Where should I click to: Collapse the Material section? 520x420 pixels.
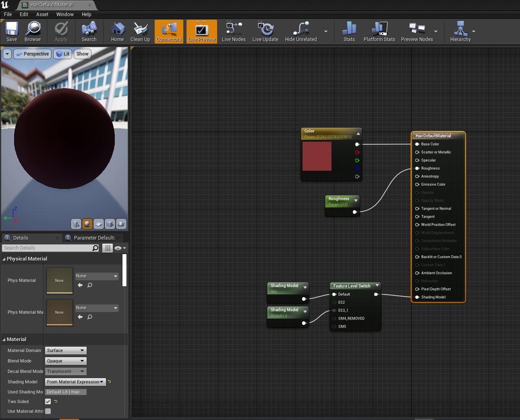[4, 339]
